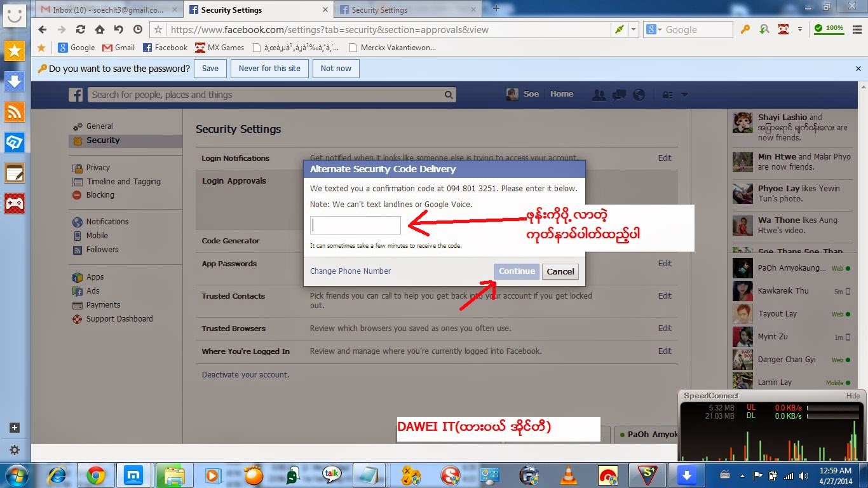This screenshot has width=868, height=488.
Task: Focus the confirmation code input box
Action: click(x=355, y=225)
